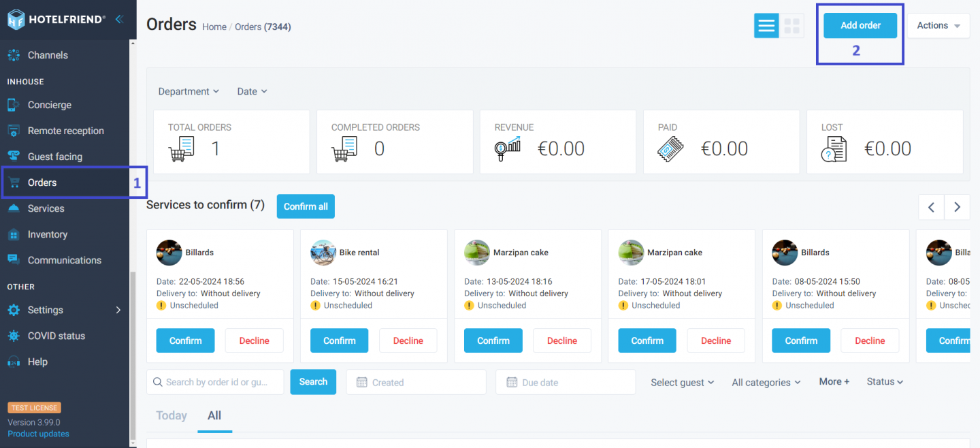Show the next services with right arrow
Screen dimensions: 980x448
click(957, 207)
